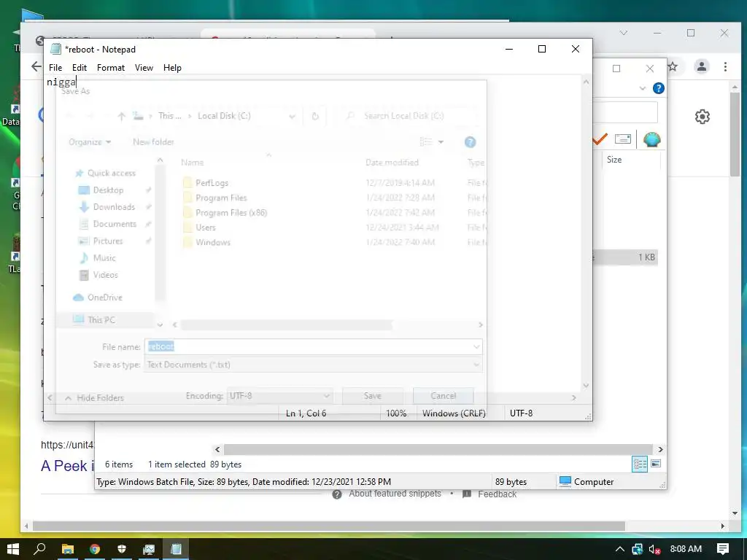Viewport: 747px width, 560px height.
Task: Expand the File name history dropdown arrow
Action: click(476, 346)
